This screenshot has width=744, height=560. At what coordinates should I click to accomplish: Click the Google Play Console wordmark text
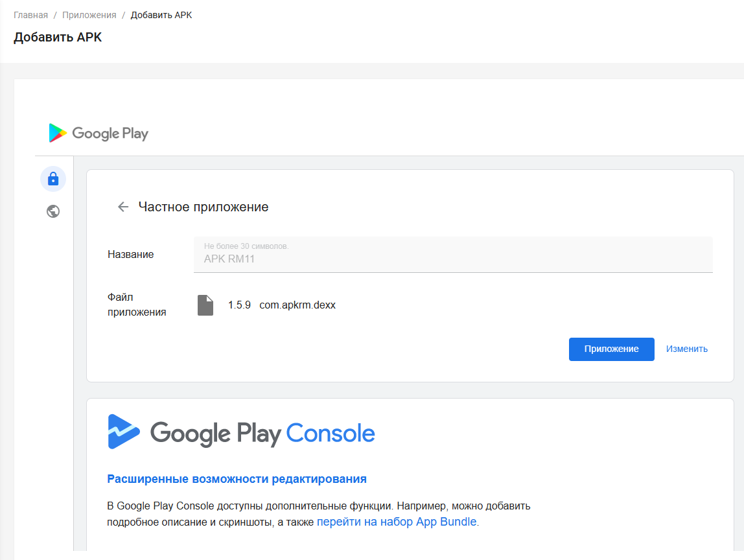[262, 432]
